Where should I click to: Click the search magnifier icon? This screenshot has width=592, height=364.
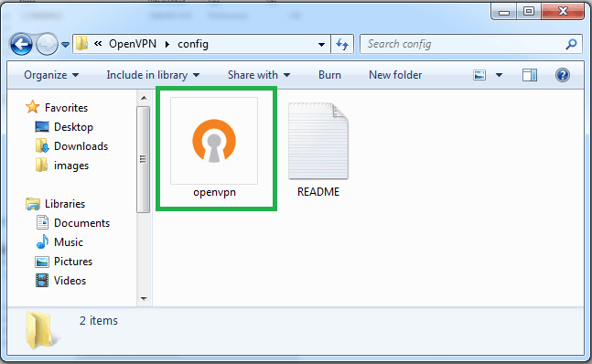click(x=571, y=44)
